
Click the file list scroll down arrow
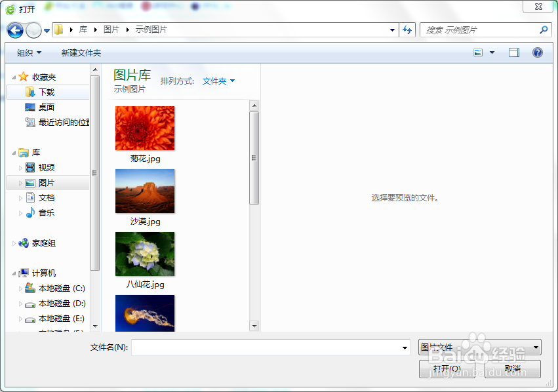pyautogui.click(x=254, y=326)
